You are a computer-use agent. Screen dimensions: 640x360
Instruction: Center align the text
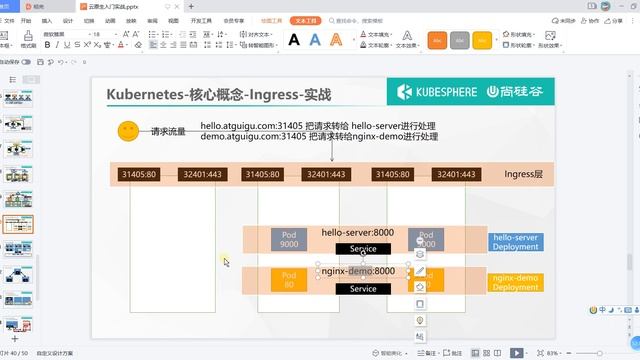coord(163,44)
